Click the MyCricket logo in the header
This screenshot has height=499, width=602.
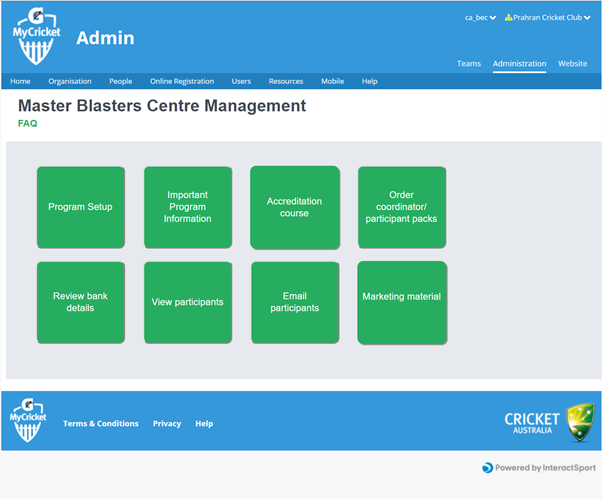36,36
